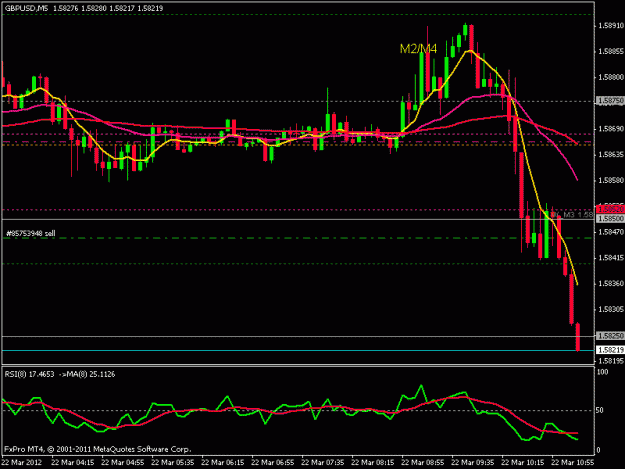Screen dimensions: 625x469
Task: Click the 1.58500 horizontal line price tag
Action: pos(610,219)
